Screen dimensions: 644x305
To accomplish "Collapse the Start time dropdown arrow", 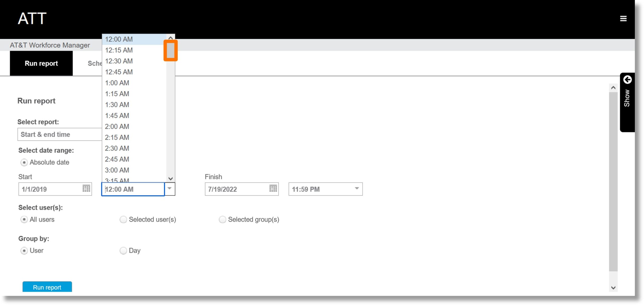I will point(170,189).
